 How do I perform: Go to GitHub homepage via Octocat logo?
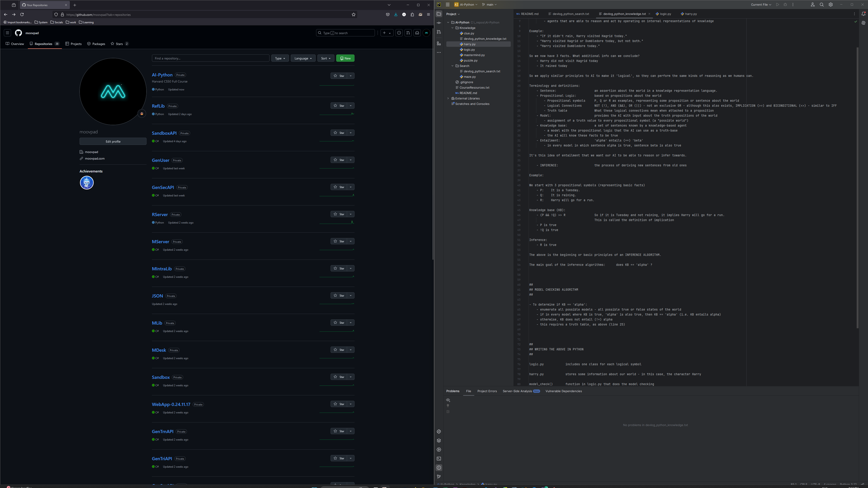click(x=18, y=33)
